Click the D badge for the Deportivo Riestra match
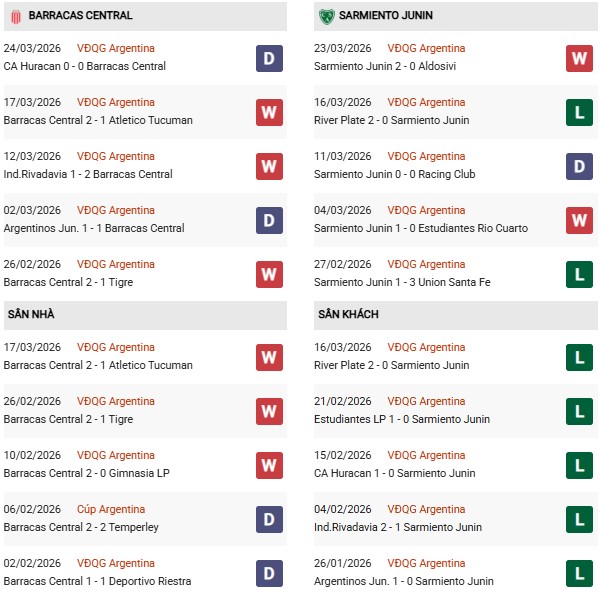 click(x=269, y=573)
